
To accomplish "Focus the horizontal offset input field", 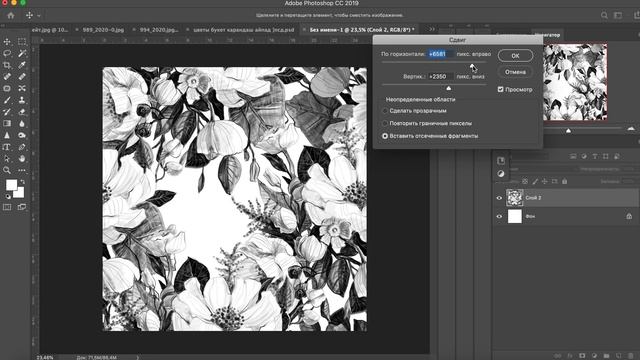I will 440,54.
